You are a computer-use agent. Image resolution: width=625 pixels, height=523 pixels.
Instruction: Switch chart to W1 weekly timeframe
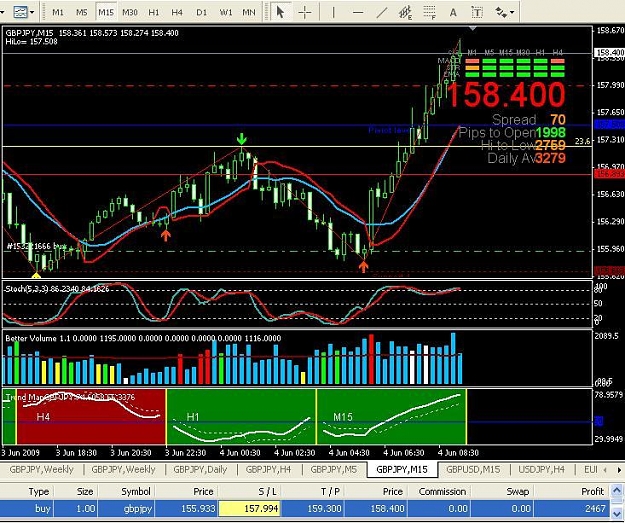226,12
